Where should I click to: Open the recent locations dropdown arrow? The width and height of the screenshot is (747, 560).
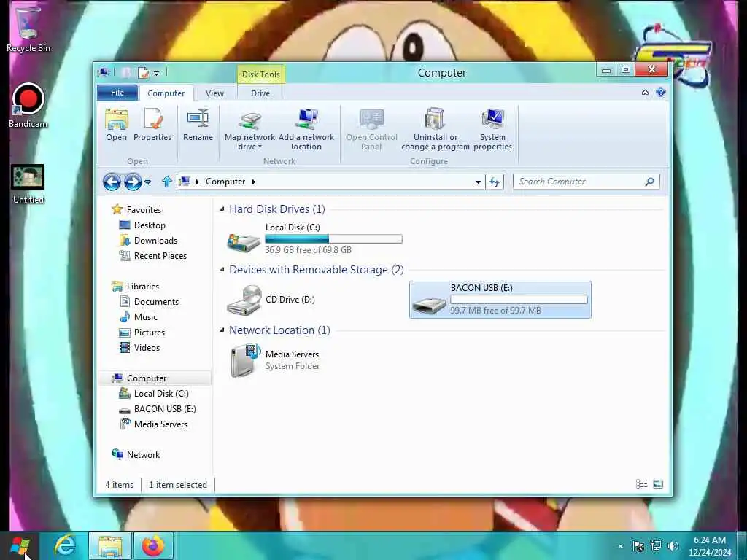(x=147, y=182)
